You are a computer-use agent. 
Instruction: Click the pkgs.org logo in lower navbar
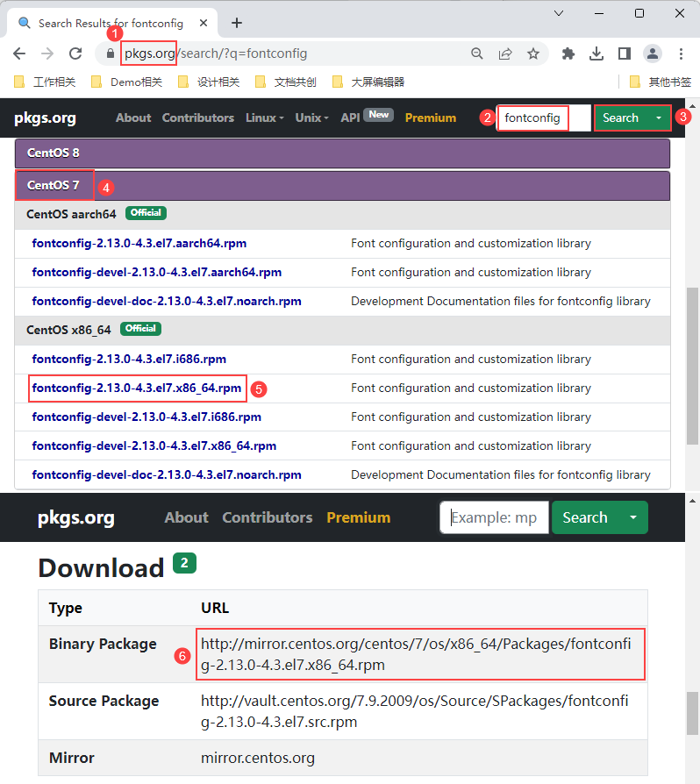tap(76, 518)
